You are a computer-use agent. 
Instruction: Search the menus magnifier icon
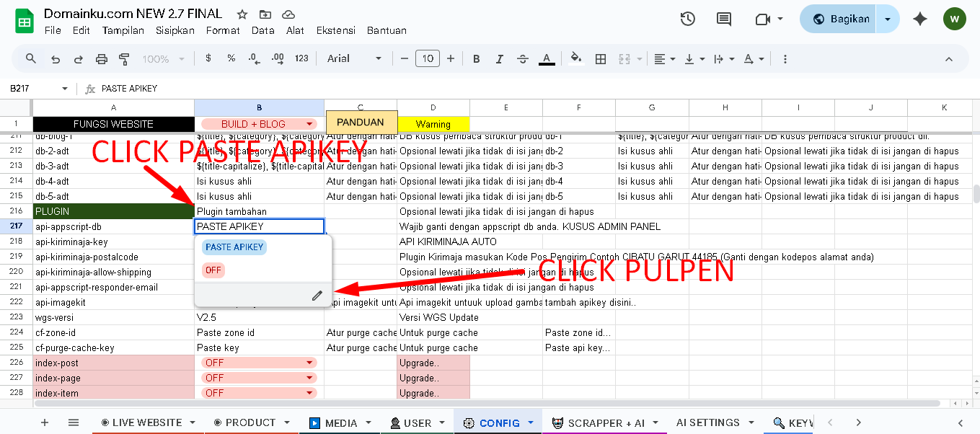click(31, 58)
